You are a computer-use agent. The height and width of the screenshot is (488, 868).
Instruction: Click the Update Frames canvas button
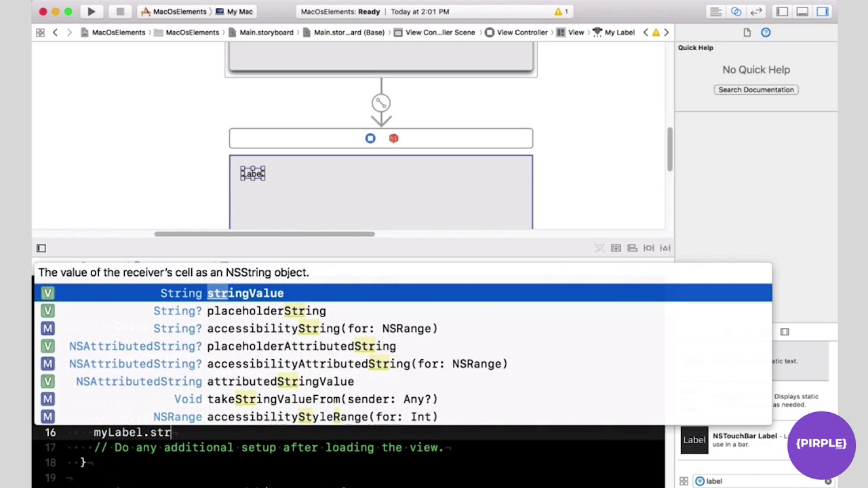coord(599,248)
